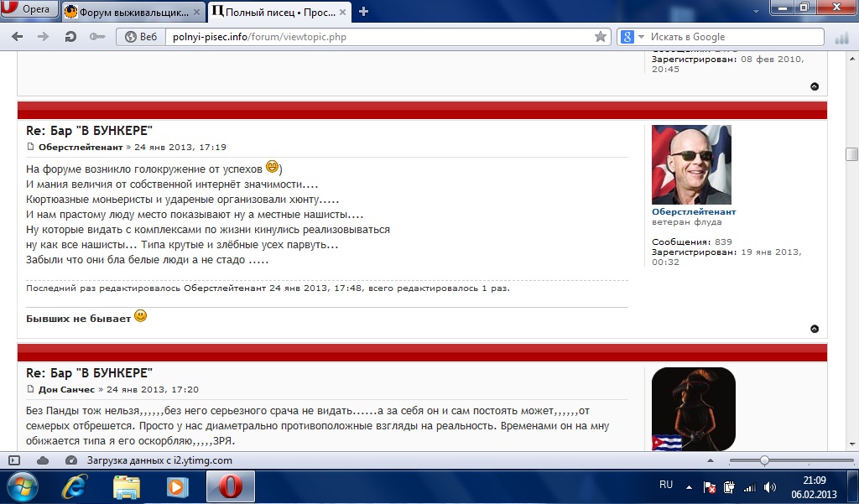Click the scrollbar down arrow
The image size is (859, 504).
pyautogui.click(x=852, y=444)
